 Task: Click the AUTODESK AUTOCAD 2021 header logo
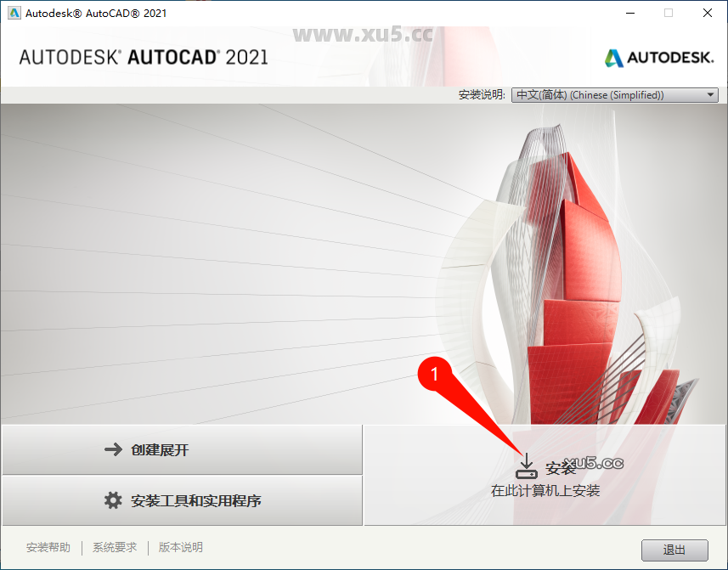tap(143, 58)
